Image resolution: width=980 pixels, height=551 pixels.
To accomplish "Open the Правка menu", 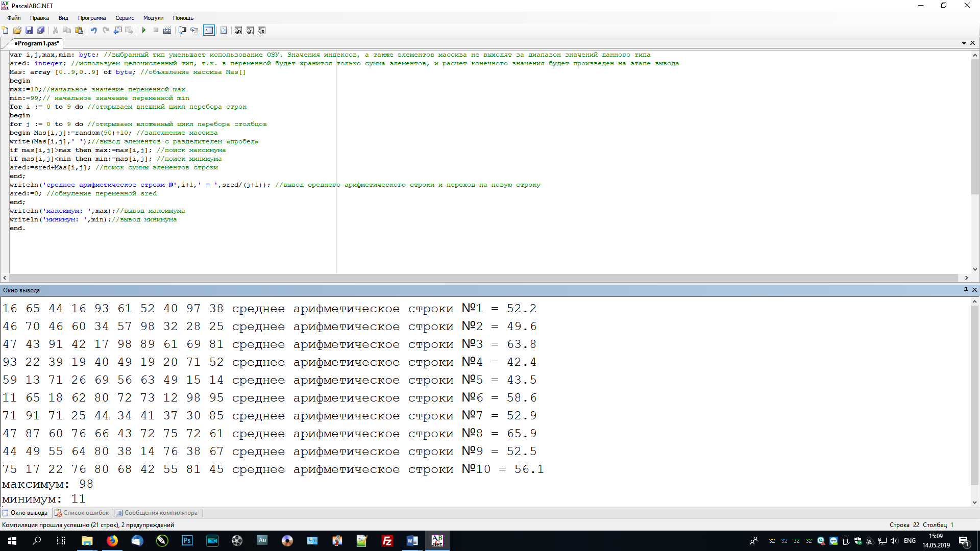I will click(40, 18).
